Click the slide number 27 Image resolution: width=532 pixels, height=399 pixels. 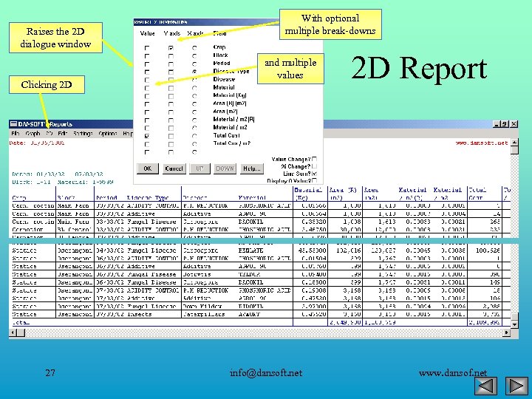pos(50,373)
